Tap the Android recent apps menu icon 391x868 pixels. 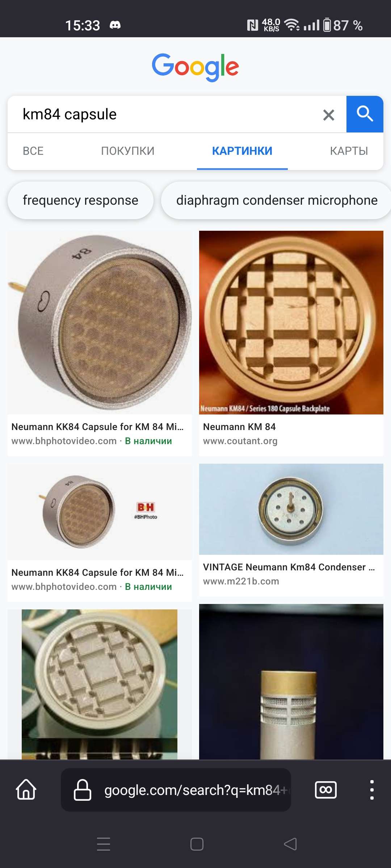[104, 844]
